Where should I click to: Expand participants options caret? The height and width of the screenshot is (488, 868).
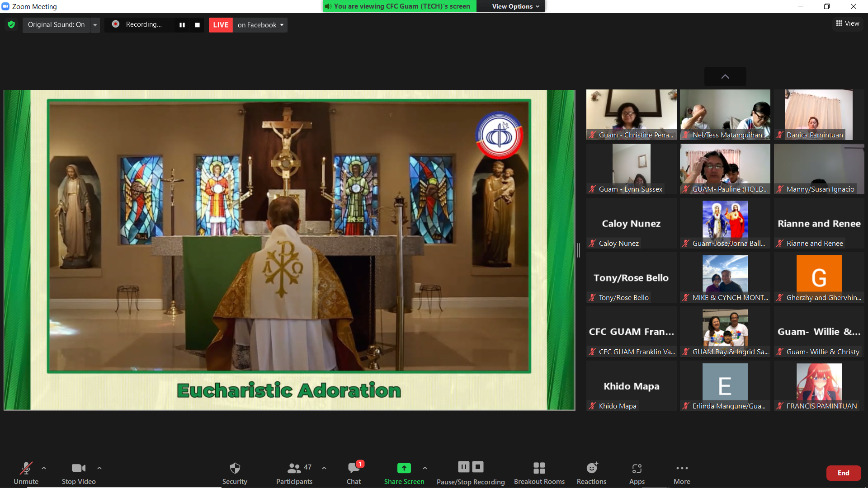point(324,468)
